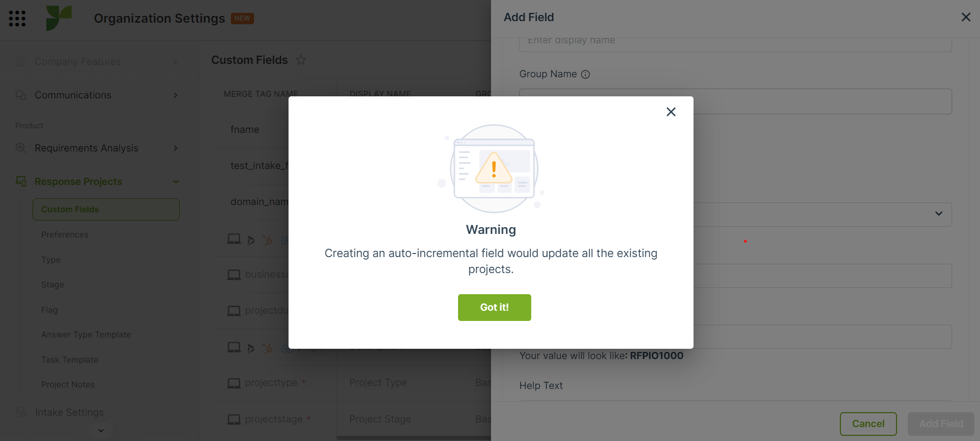Screen dimensions: 980x441
Task: Click the warning triangle illustration
Action: (494, 168)
